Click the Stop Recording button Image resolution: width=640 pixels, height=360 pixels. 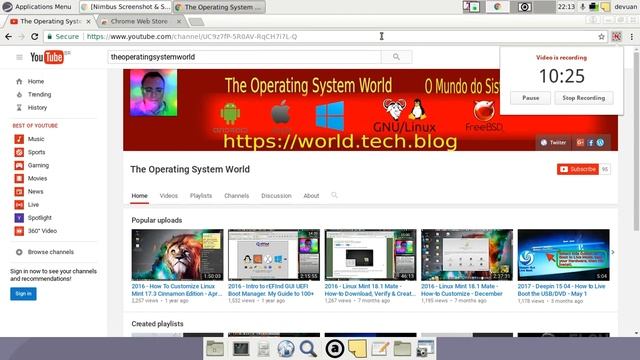tap(584, 98)
